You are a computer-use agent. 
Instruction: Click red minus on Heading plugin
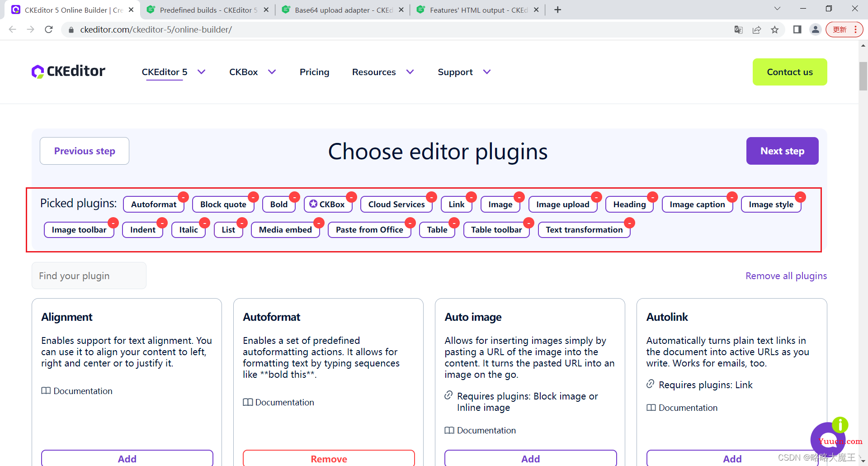[652, 197]
